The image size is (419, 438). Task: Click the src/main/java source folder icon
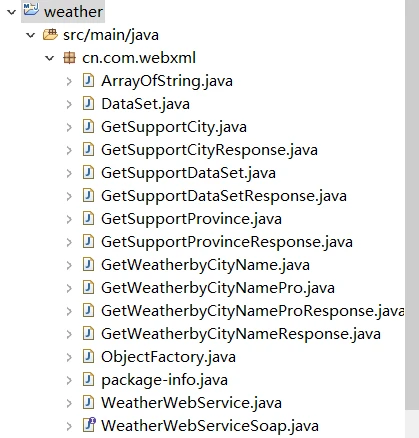(50, 35)
